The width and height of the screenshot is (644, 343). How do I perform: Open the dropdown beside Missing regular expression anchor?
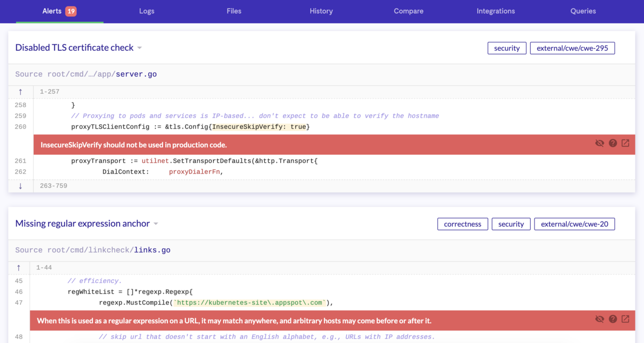tap(156, 223)
